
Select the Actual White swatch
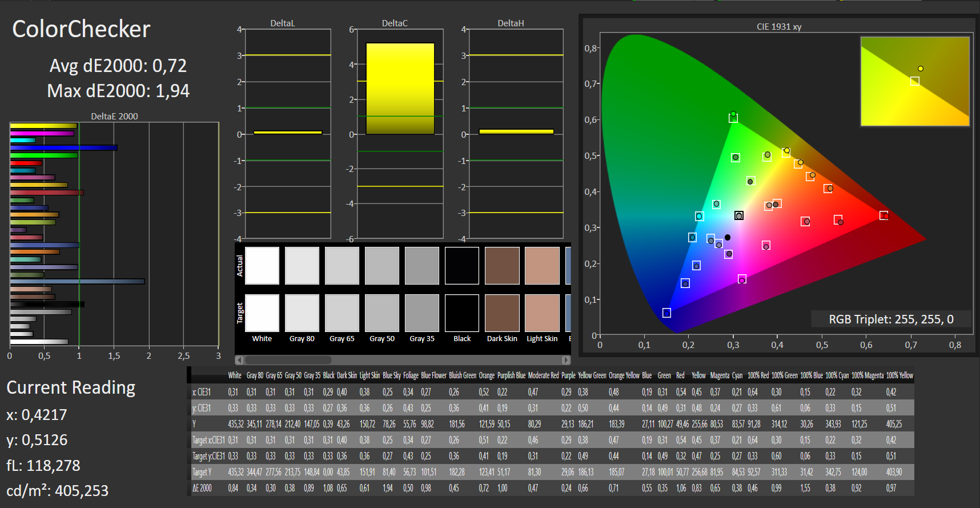click(x=262, y=266)
